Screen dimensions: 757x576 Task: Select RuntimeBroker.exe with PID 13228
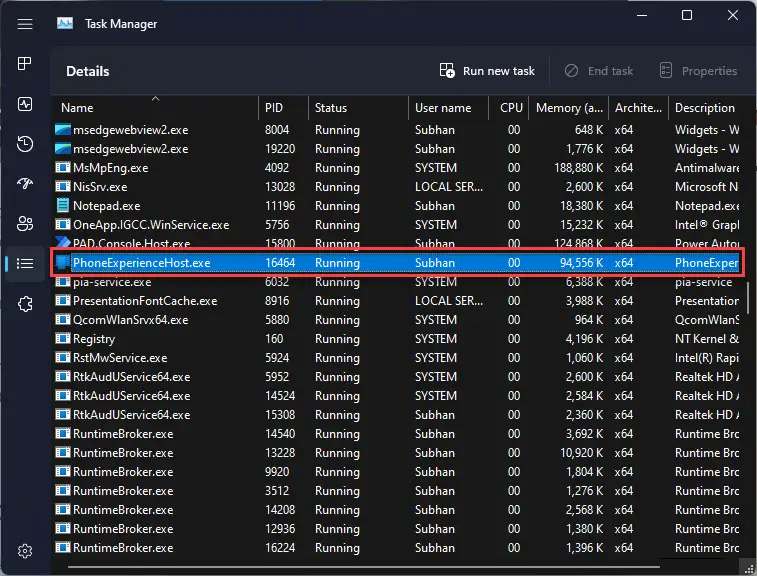123,453
